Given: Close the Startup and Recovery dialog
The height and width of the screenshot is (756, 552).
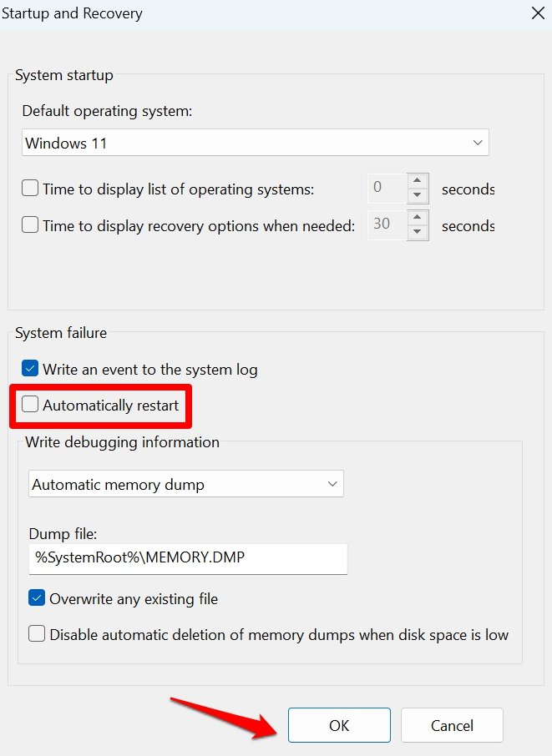Looking at the screenshot, I should 538,13.
